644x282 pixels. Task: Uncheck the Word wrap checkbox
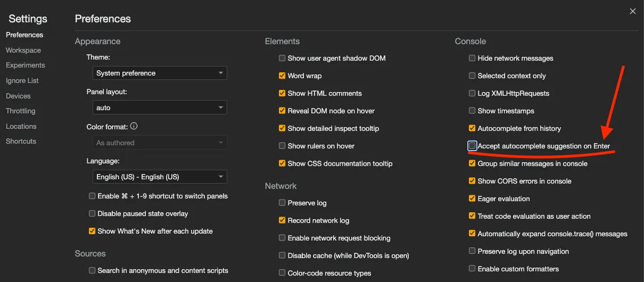click(x=282, y=76)
